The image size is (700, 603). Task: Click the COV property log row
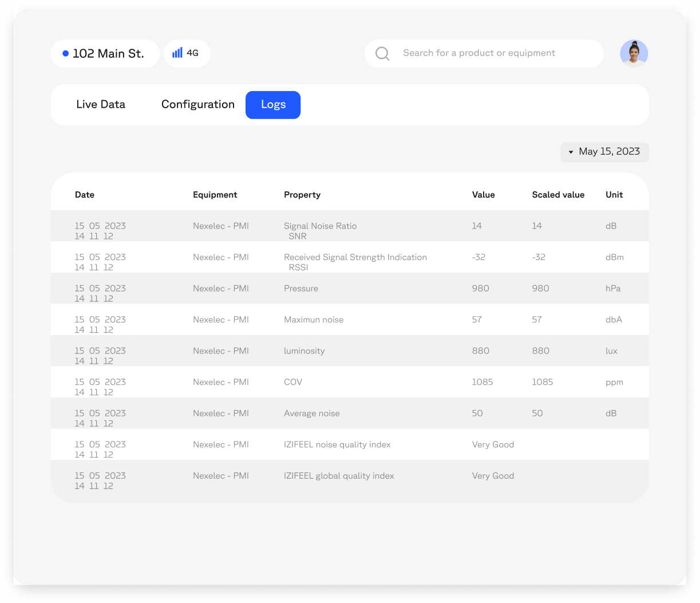(x=350, y=382)
